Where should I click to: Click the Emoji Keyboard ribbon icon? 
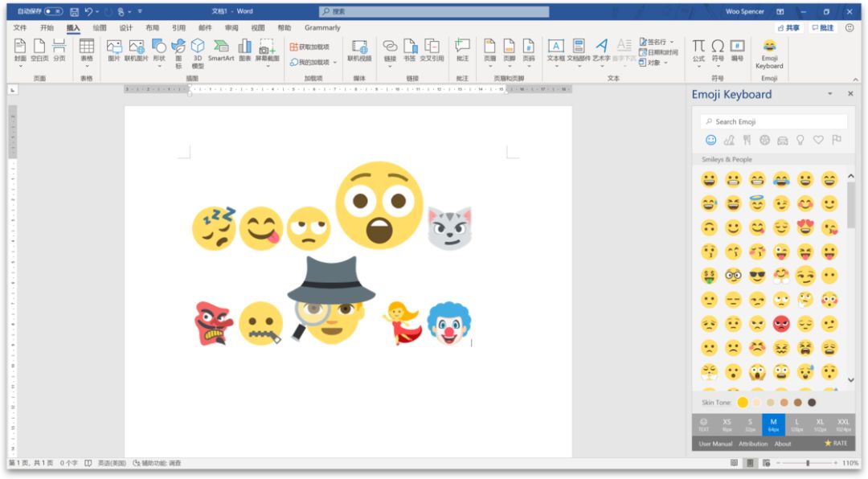[x=769, y=53]
